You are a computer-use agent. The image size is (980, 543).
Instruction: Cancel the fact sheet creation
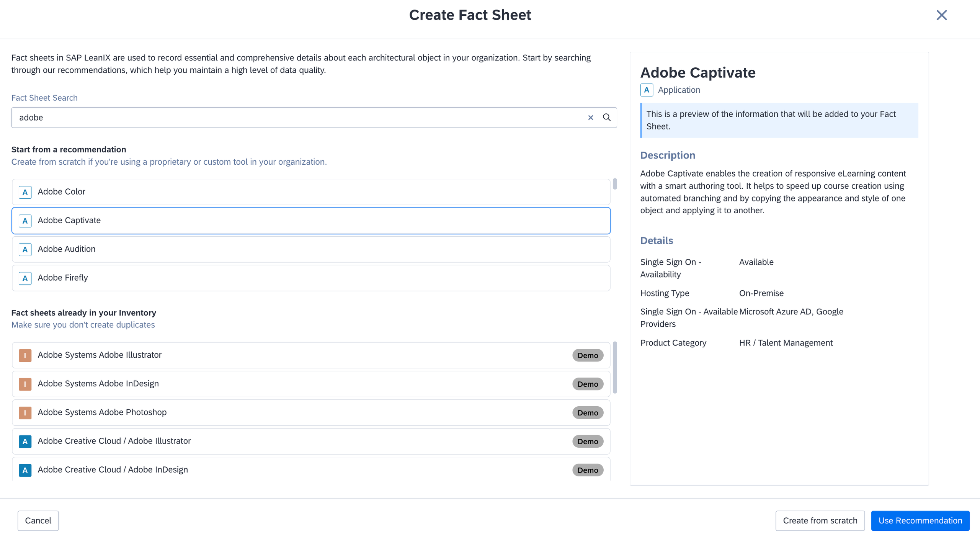click(38, 521)
